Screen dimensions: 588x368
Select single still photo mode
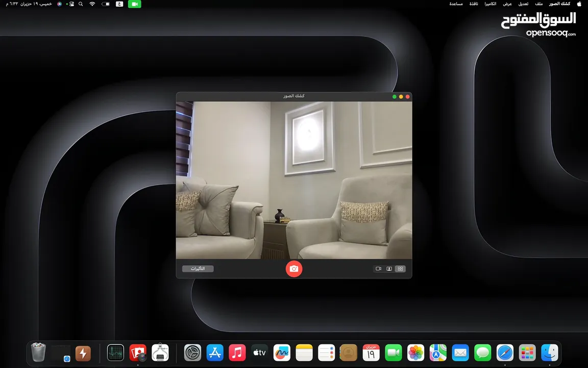coord(389,269)
